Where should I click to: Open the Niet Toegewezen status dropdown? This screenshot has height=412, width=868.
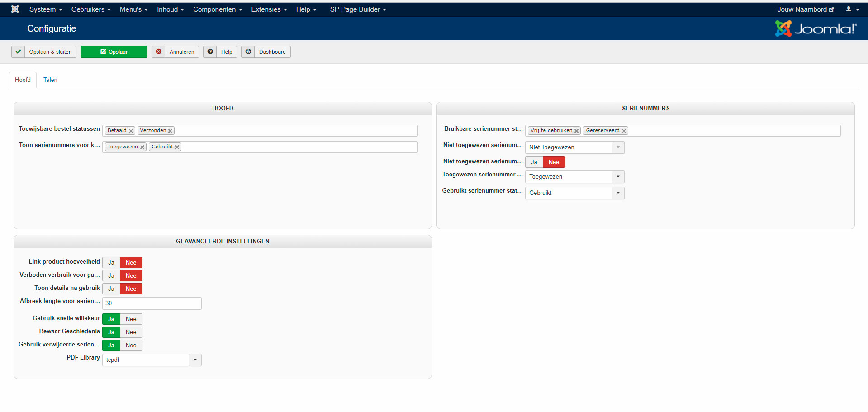[x=575, y=147]
